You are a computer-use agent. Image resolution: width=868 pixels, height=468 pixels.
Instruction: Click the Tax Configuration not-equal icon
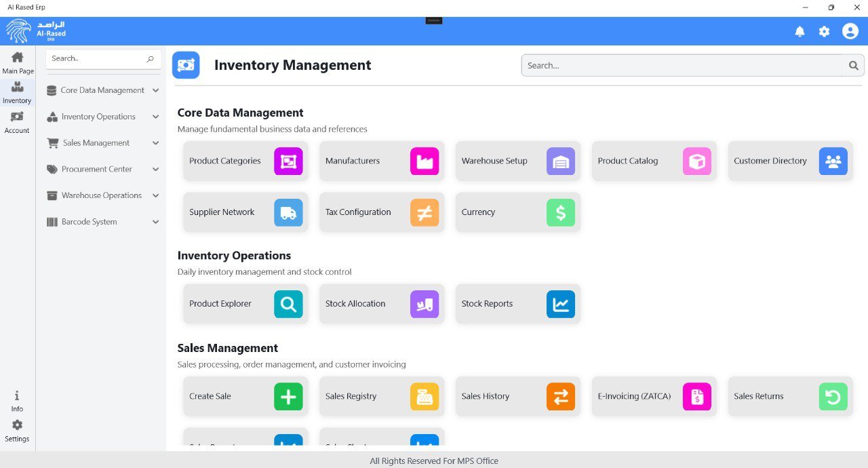click(x=425, y=212)
